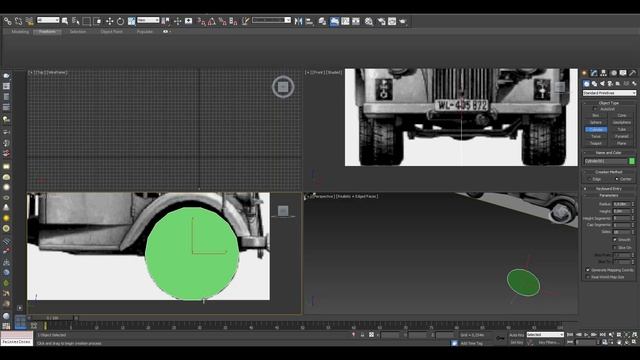Select the Center creation method radio
The image size is (640, 360).
[616, 179]
